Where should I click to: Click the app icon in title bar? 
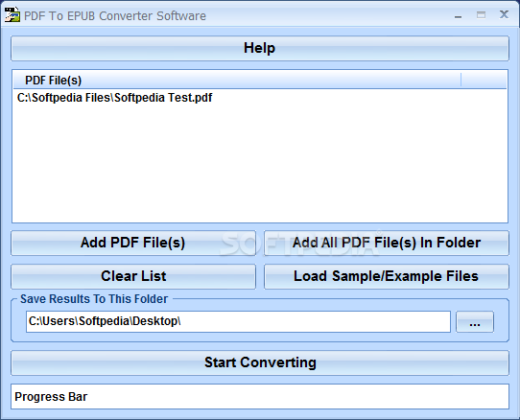pyautogui.click(x=12, y=15)
